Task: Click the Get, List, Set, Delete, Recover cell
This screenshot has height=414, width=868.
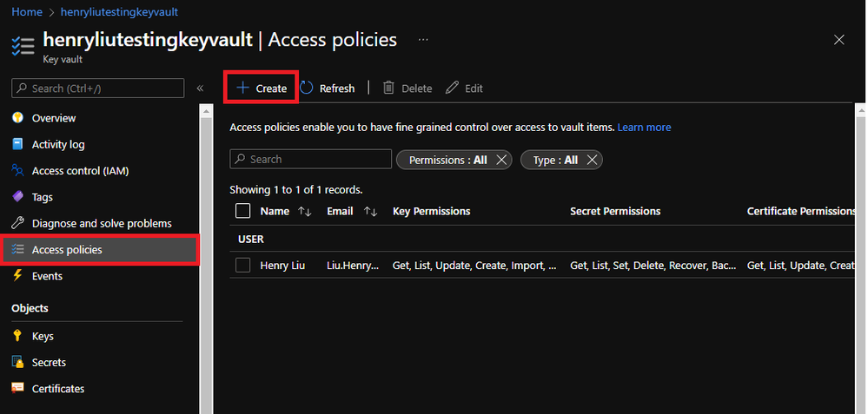Action: click(653, 266)
